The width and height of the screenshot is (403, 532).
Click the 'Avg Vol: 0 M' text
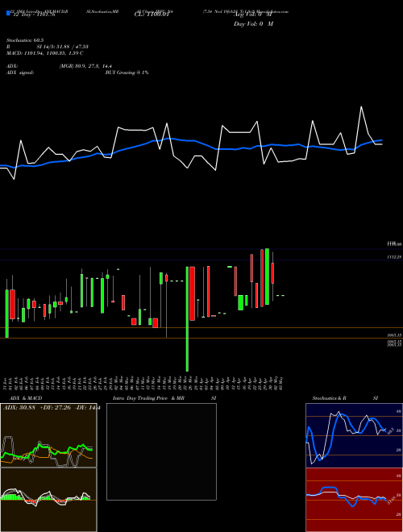click(x=254, y=15)
